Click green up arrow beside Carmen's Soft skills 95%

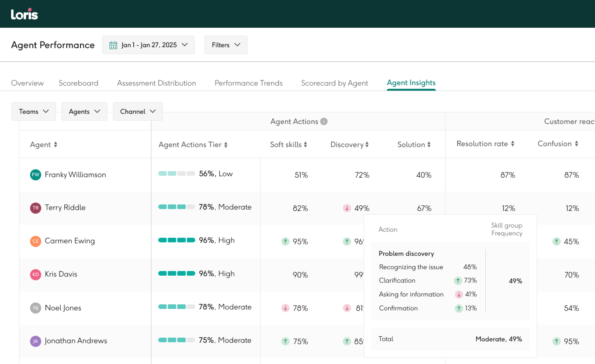click(285, 241)
